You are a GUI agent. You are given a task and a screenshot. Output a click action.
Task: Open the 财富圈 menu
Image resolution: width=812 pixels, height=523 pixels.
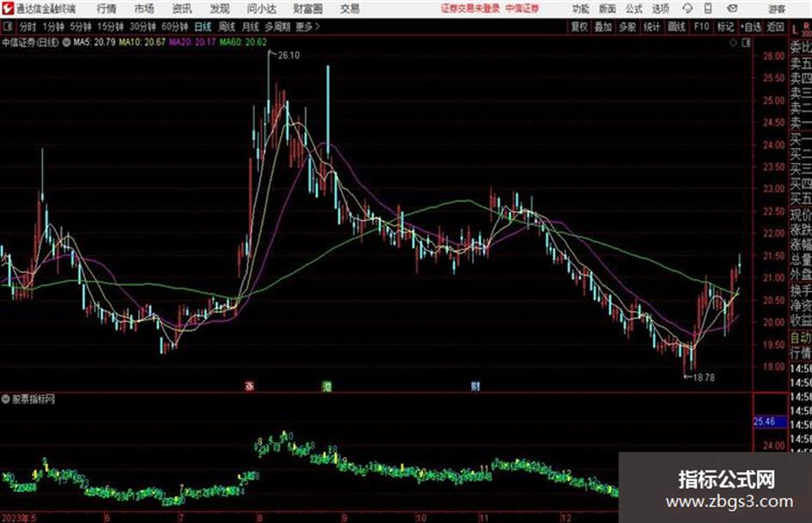click(308, 9)
